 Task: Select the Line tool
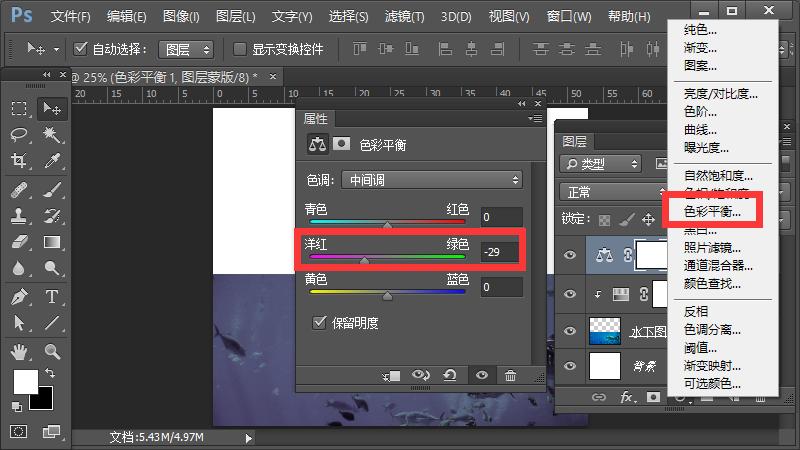52,322
